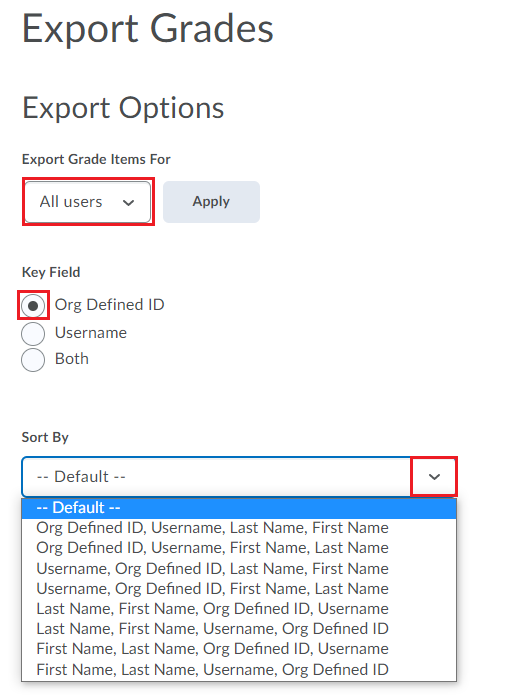
Task: Click the Sort By field label
Action: [45, 437]
